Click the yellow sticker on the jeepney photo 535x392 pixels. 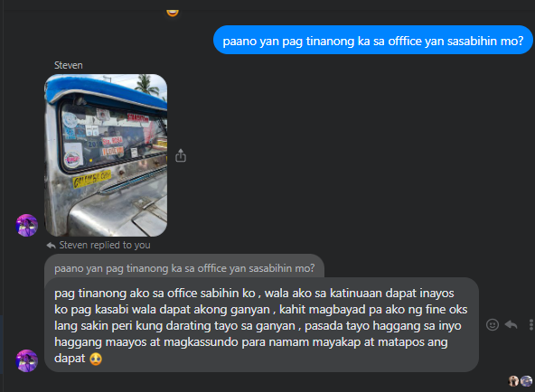(91, 179)
